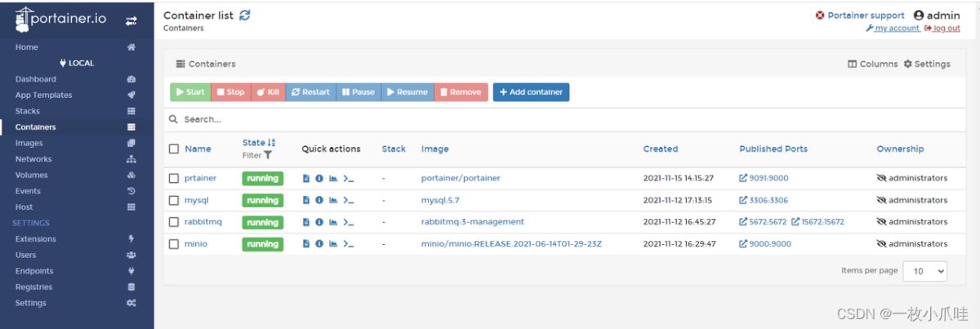Click the Add container button
The height and width of the screenshot is (329, 980).
[531, 92]
